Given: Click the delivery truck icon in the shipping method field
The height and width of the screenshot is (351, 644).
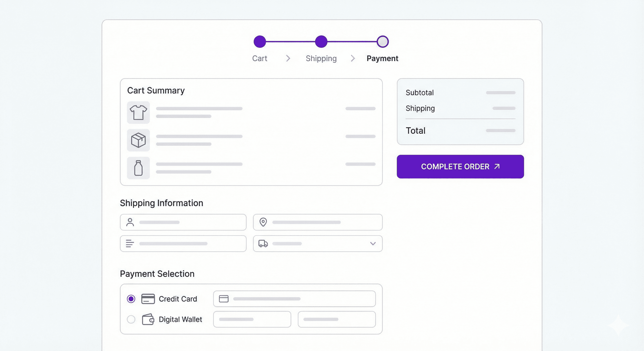Looking at the screenshot, I should click(x=263, y=243).
